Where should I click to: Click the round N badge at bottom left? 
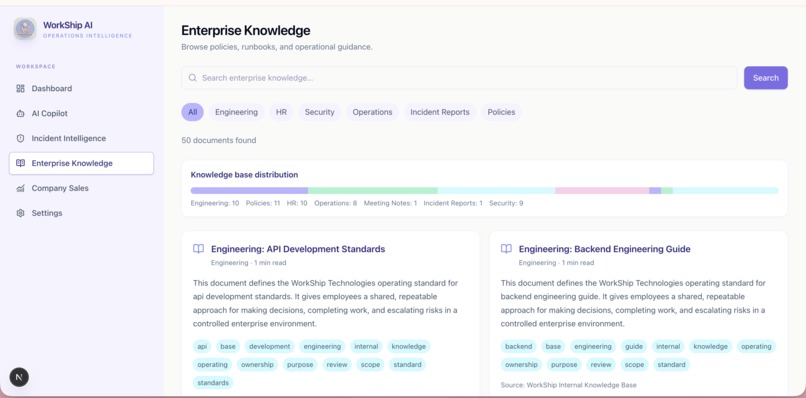(x=19, y=377)
